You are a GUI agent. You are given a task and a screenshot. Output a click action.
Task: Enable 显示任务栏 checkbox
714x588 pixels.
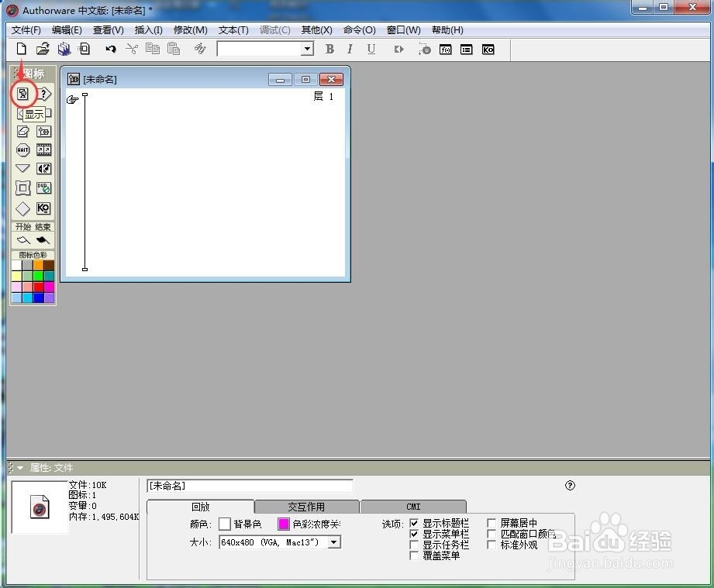[x=414, y=545]
